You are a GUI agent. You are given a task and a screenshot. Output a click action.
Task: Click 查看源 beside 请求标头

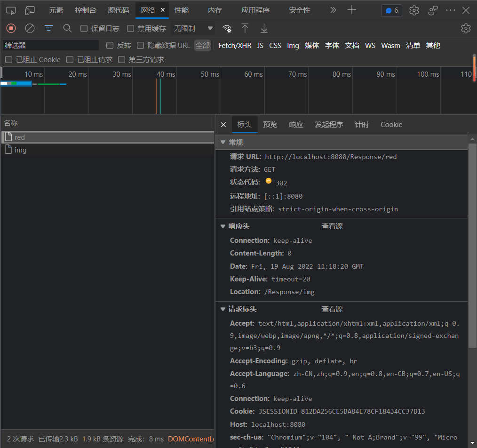click(x=332, y=309)
